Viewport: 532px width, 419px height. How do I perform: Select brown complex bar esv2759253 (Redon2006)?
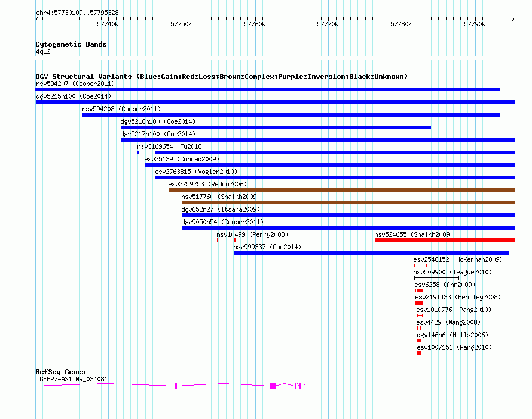tap(342, 190)
